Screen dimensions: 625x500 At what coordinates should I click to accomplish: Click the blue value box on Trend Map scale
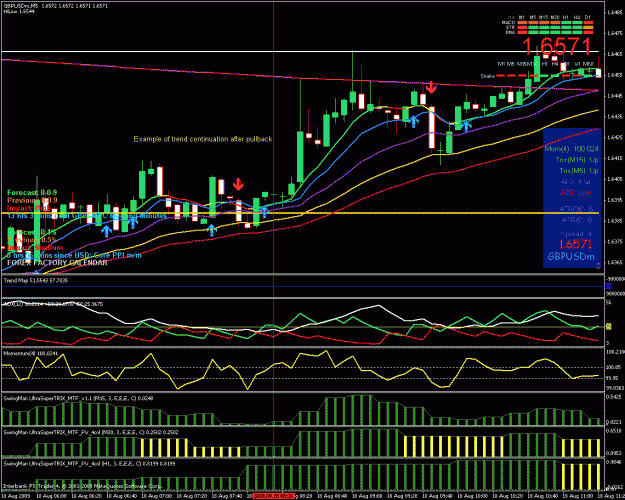(609, 286)
